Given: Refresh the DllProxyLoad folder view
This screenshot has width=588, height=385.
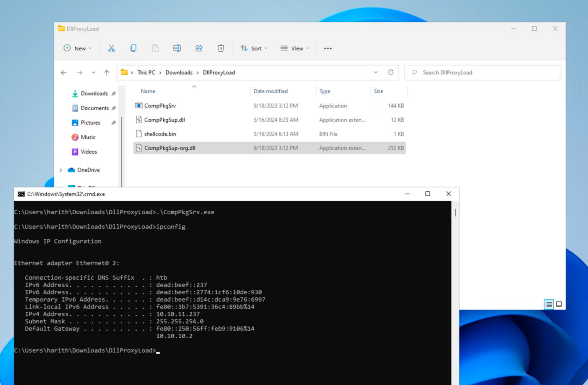Looking at the screenshot, I should coord(391,72).
